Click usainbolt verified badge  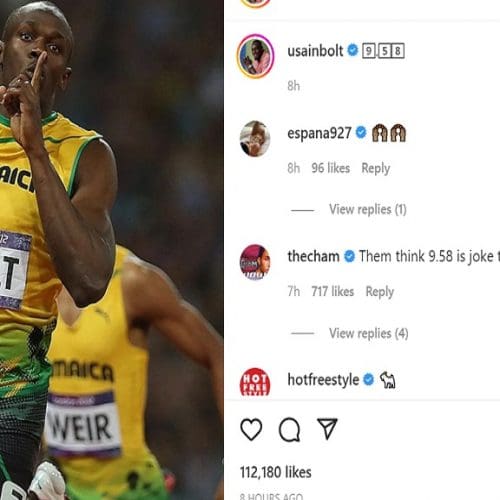point(353,51)
